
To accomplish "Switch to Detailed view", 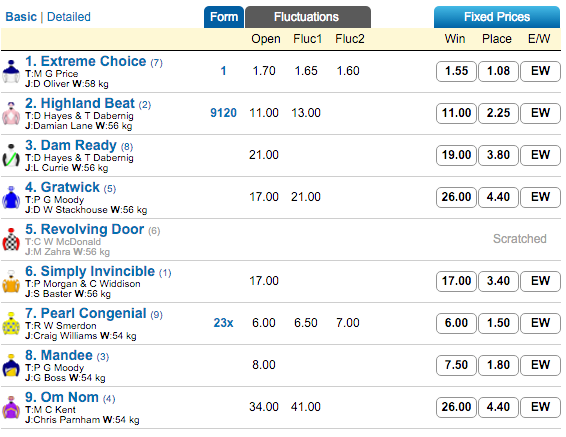I will pyautogui.click(x=69, y=17).
